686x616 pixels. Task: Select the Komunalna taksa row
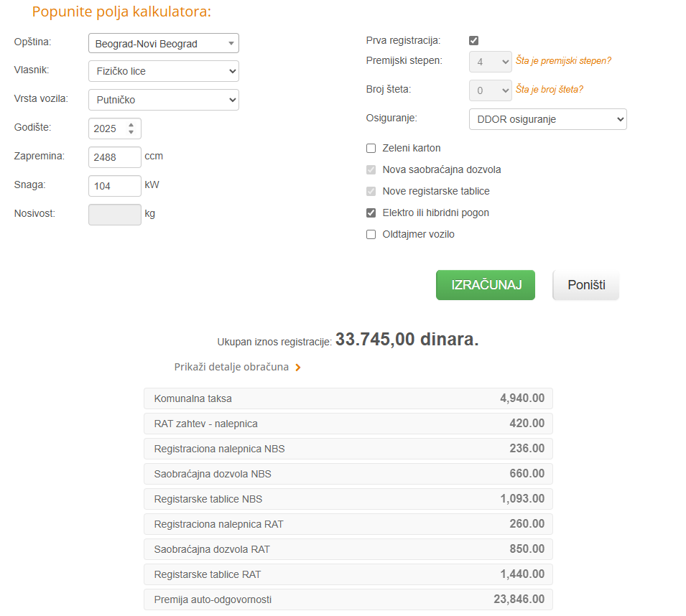point(348,398)
